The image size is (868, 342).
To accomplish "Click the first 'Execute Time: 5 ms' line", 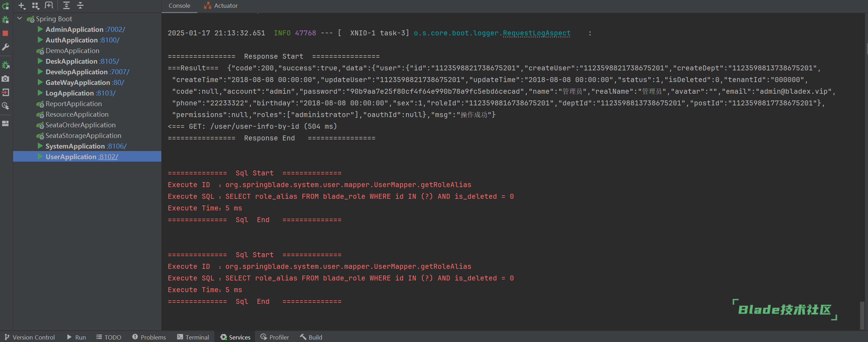I will [x=205, y=208].
